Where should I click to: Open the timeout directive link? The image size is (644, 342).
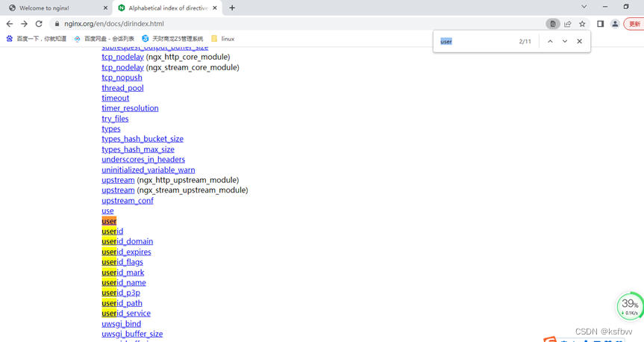coord(116,98)
